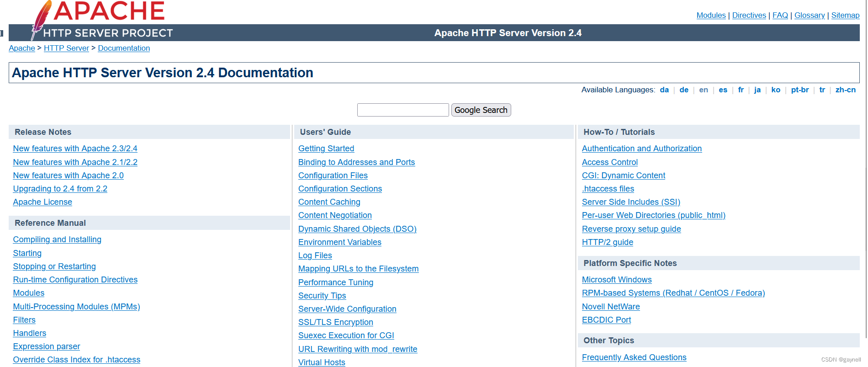The width and height of the screenshot is (868, 367).
Task: Open Performance Tuning guide
Action: click(x=336, y=282)
